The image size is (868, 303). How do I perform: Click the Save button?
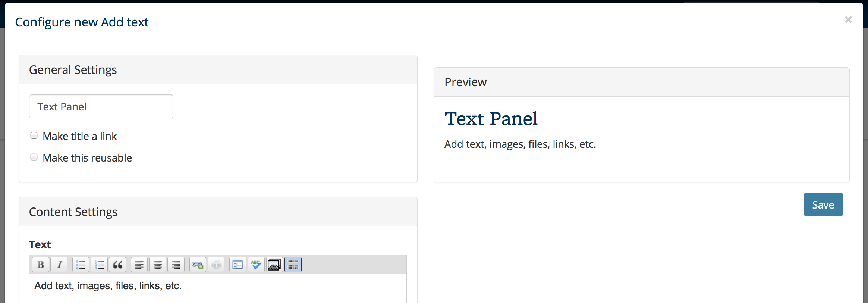(823, 204)
